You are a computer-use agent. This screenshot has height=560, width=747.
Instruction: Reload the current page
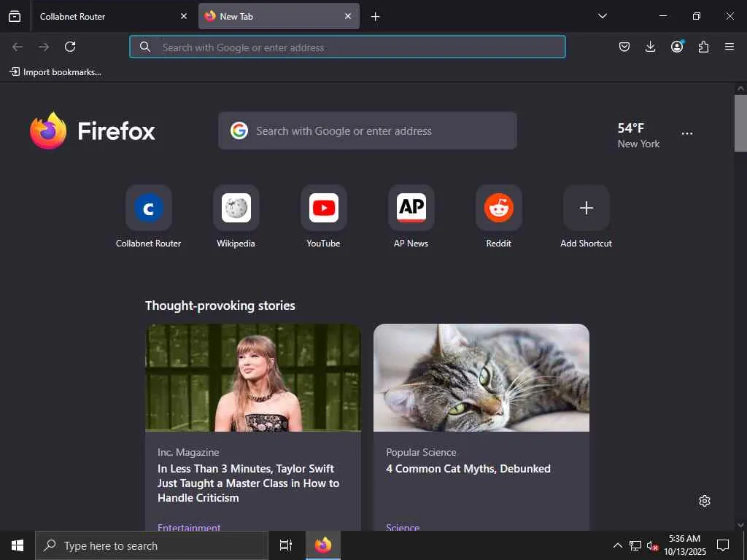(70, 47)
